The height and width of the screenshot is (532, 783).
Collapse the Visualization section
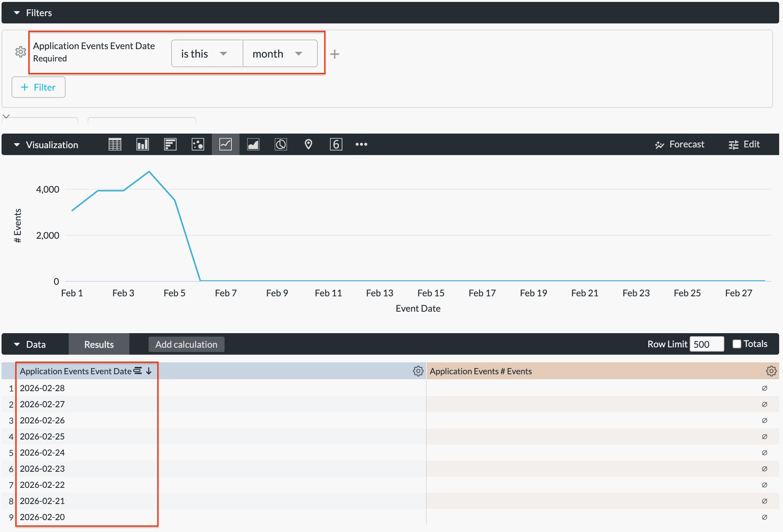[17, 145]
